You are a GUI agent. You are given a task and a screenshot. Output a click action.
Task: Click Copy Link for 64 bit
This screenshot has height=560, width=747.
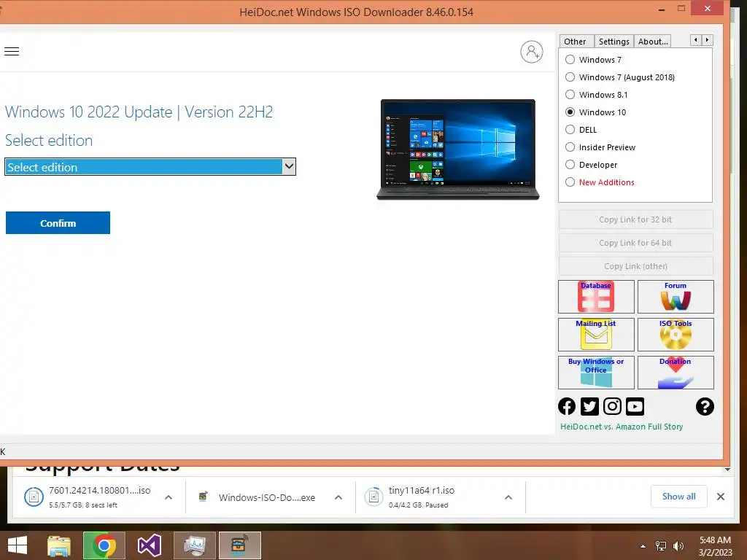click(635, 243)
